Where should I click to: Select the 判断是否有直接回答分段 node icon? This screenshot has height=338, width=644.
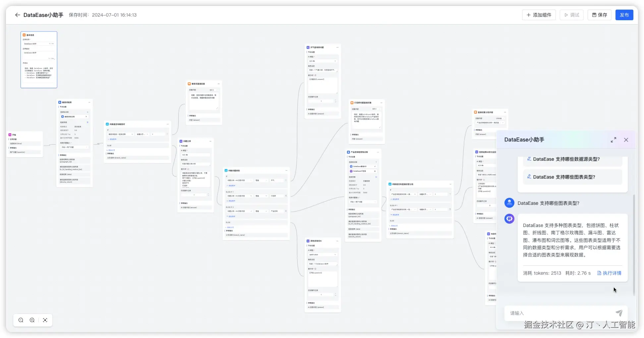pos(390,184)
